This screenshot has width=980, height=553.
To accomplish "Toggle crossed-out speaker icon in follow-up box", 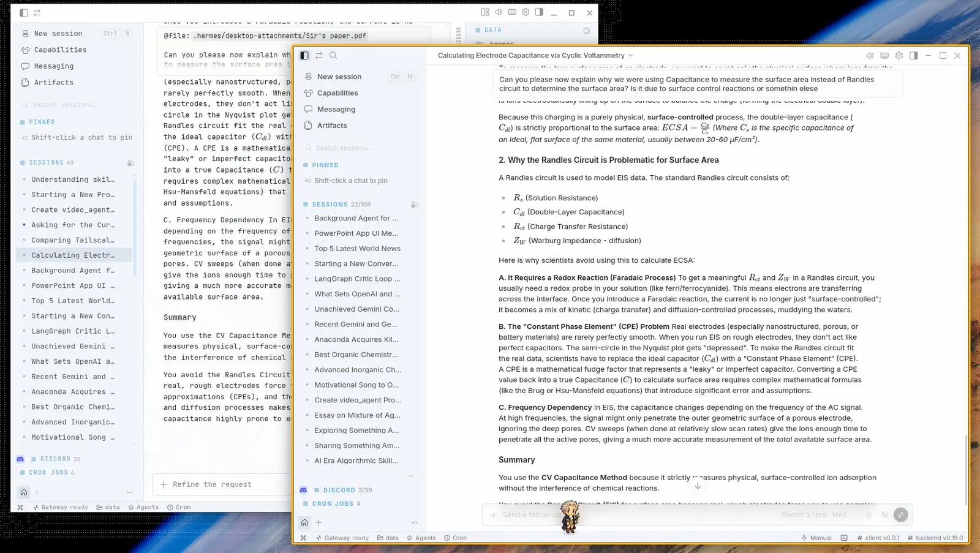I will (884, 515).
